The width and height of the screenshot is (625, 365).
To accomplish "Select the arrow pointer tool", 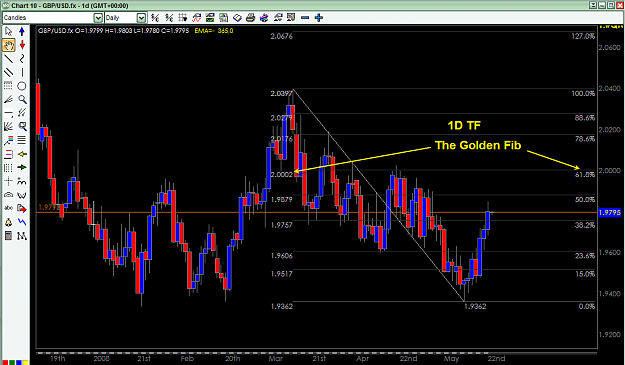I will point(8,31).
